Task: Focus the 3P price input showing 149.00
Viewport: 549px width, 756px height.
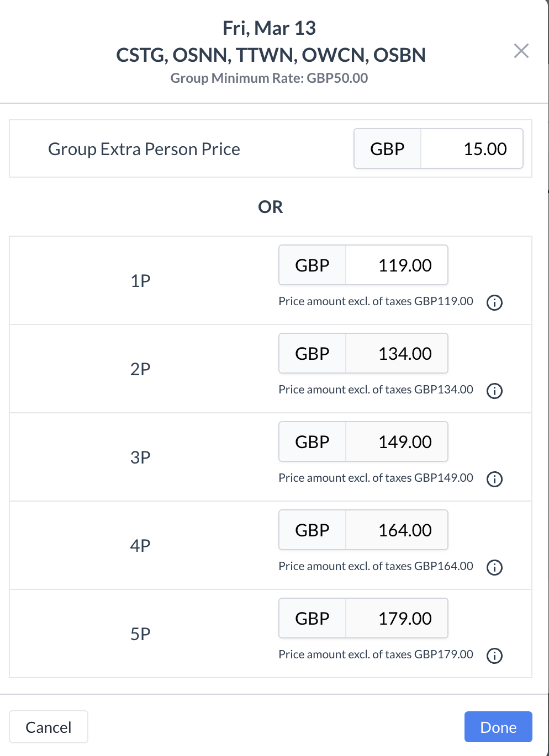Action: click(397, 441)
